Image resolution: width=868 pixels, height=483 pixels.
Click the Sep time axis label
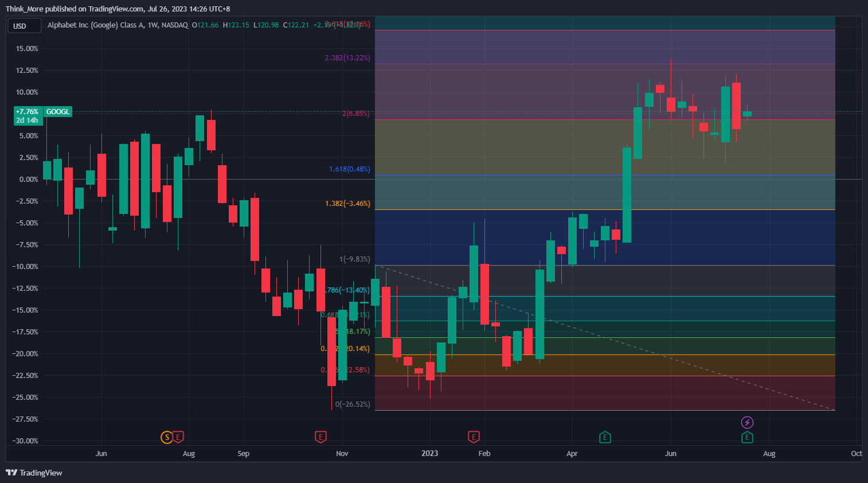pyautogui.click(x=244, y=454)
